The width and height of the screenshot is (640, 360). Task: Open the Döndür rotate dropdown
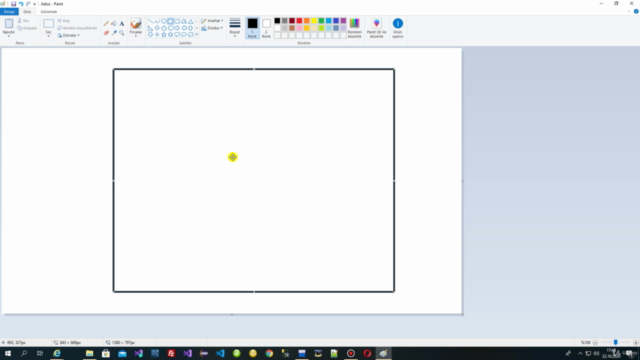pyautogui.click(x=68, y=36)
